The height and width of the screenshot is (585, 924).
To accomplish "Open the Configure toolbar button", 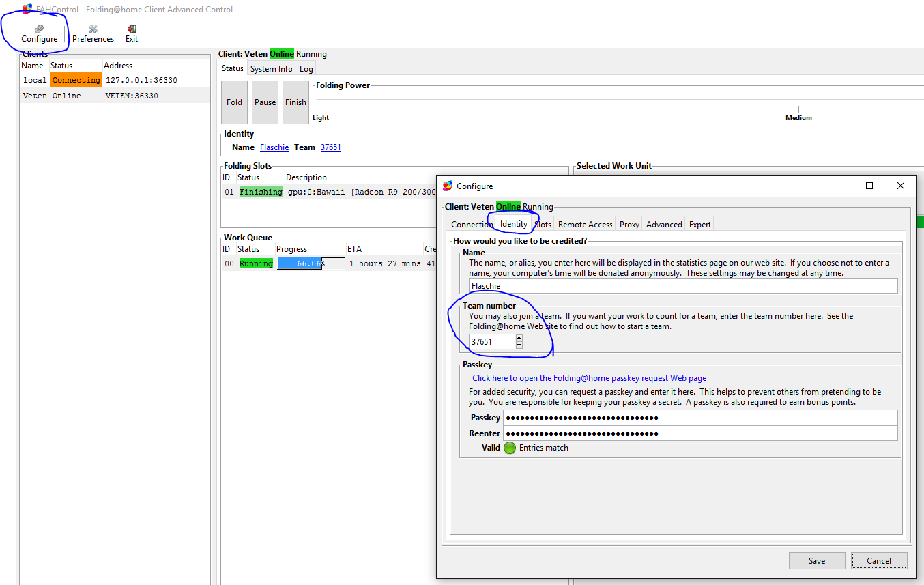I will tap(39, 33).
